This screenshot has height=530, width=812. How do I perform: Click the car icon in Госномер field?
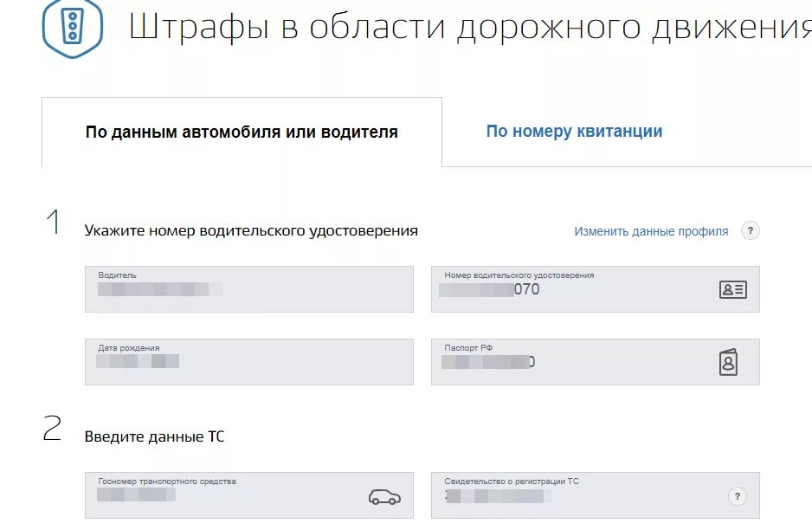384,496
